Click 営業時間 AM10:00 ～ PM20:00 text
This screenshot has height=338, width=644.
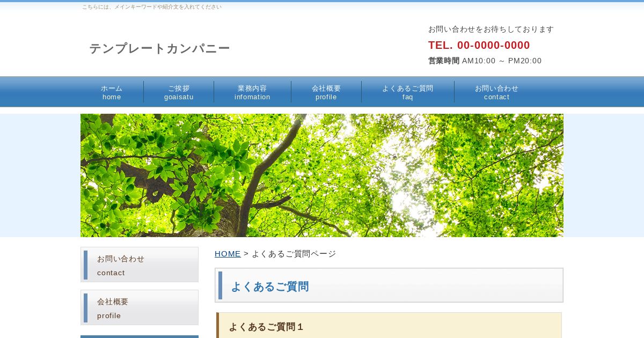(485, 61)
